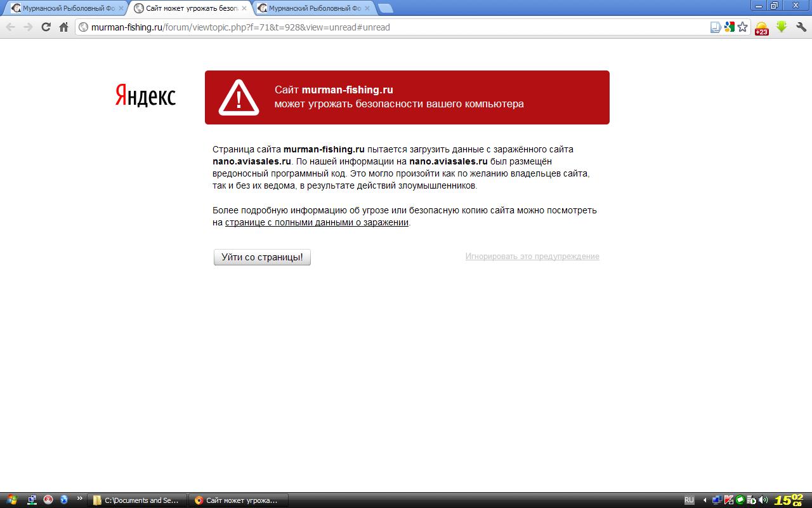Open a new browser tab
Image resolution: width=812 pixels, height=508 pixels.
[385, 8]
